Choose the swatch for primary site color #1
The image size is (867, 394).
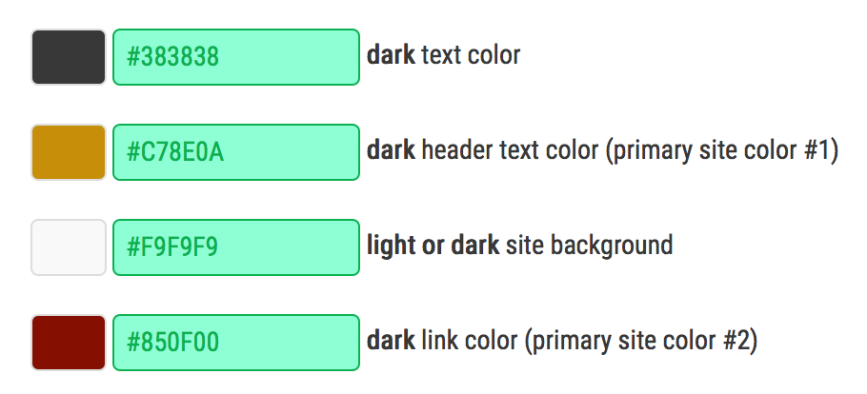tap(68, 153)
